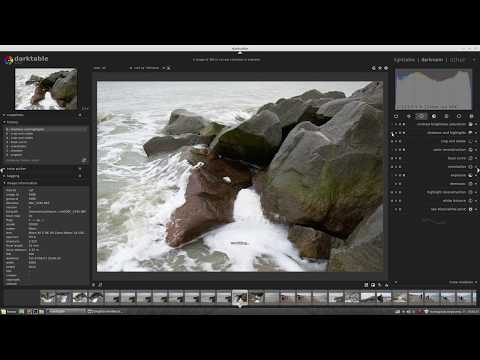Click the snapshots panel reset icon
This screenshot has height=360, width=480.
(80, 115)
